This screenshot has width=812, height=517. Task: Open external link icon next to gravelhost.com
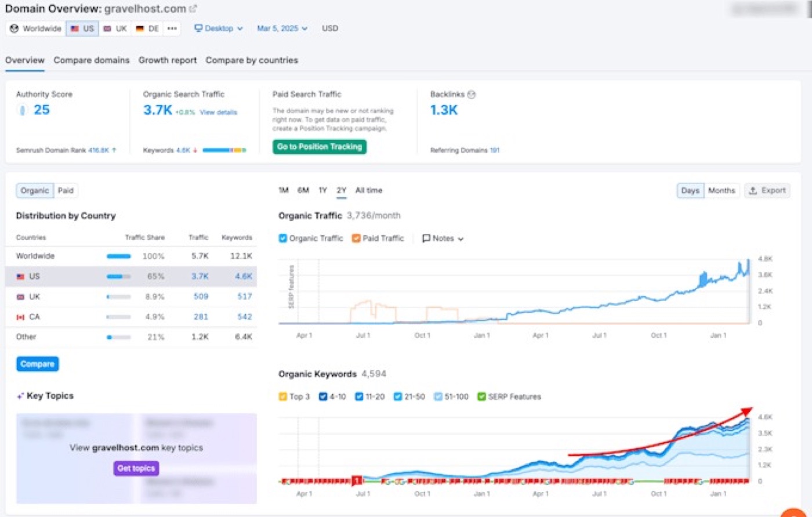tap(193, 9)
